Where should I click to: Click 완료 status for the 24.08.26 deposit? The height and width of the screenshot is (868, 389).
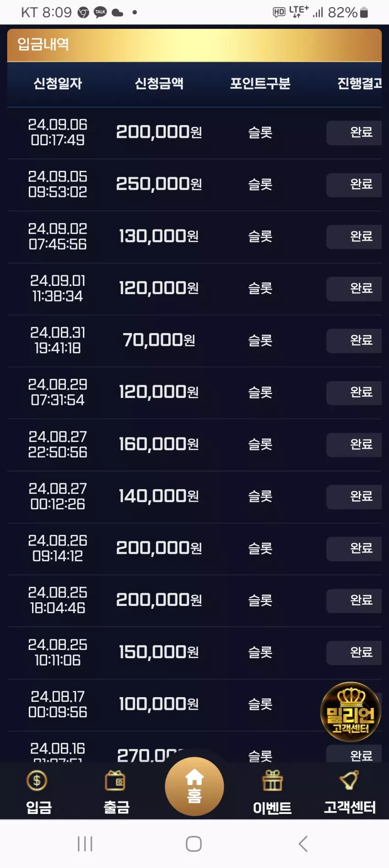354,549
